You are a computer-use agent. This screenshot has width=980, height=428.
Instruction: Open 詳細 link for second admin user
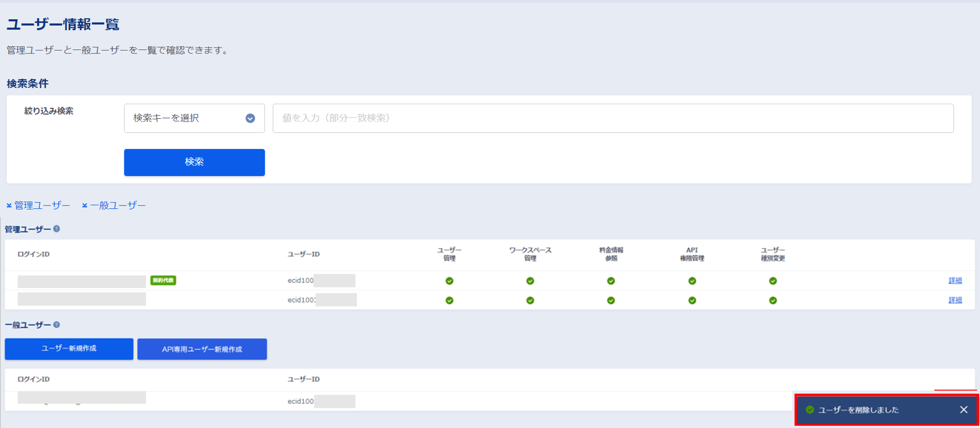[955, 300]
